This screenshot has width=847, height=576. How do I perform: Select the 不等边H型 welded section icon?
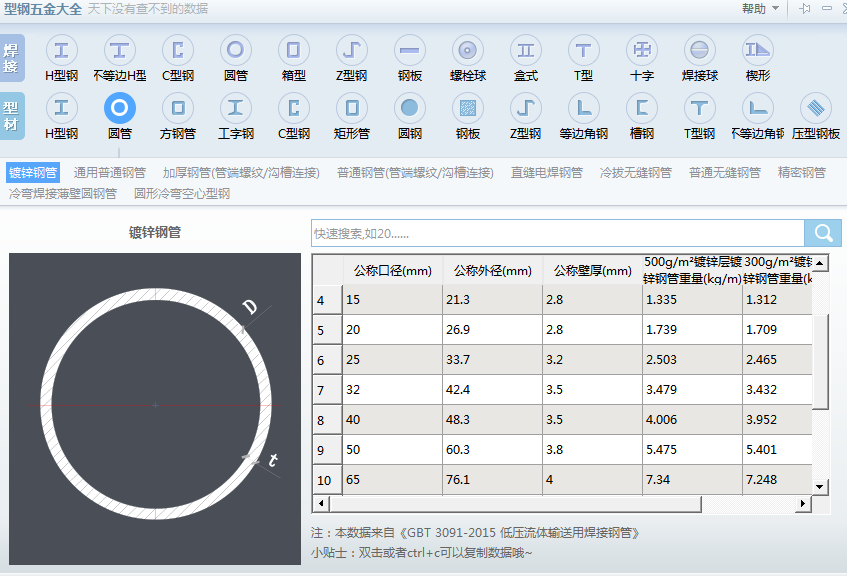click(x=119, y=51)
